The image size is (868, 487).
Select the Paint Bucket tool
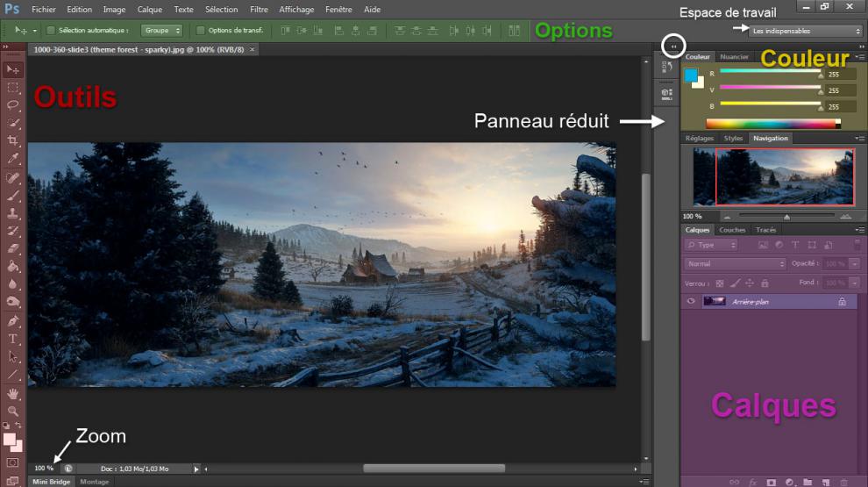(x=13, y=267)
